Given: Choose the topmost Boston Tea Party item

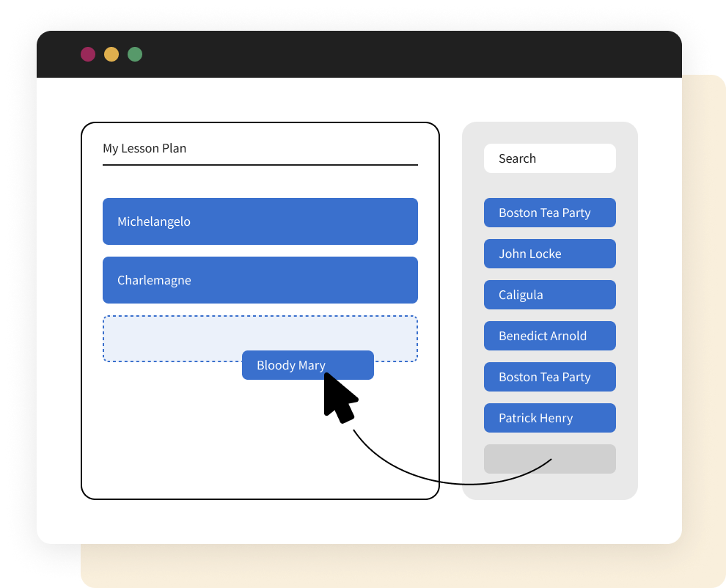Looking at the screenshot, I should click(x=549, y=213).
